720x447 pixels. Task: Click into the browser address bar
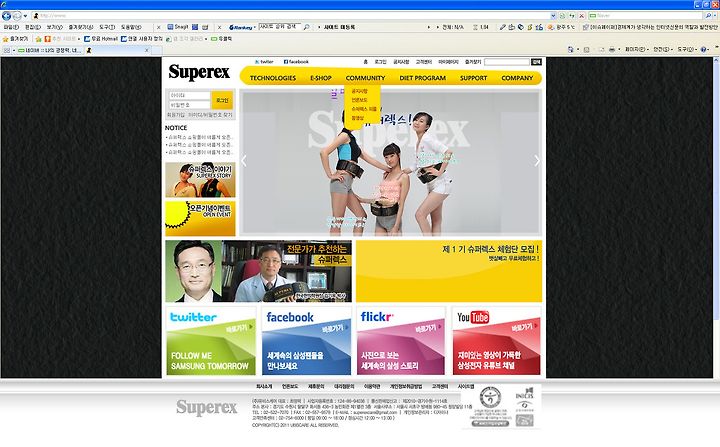294,16
